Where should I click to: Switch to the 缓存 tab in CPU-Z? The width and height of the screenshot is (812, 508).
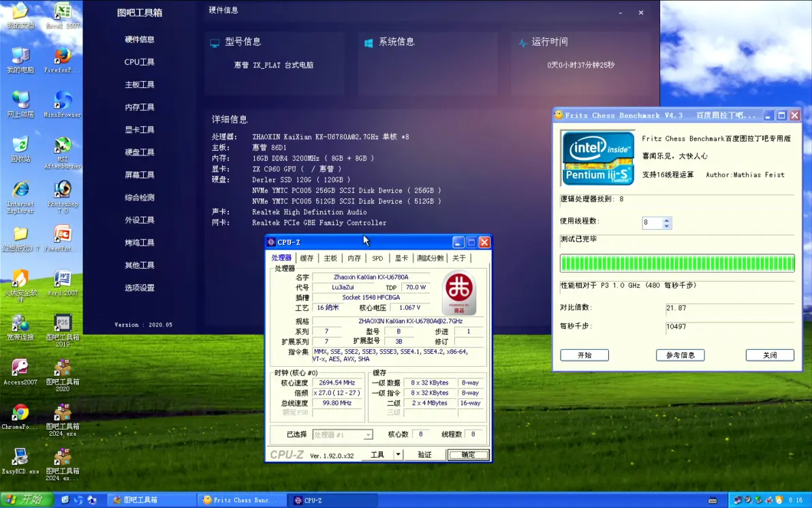pyautogui.click(x=307, y=258)
